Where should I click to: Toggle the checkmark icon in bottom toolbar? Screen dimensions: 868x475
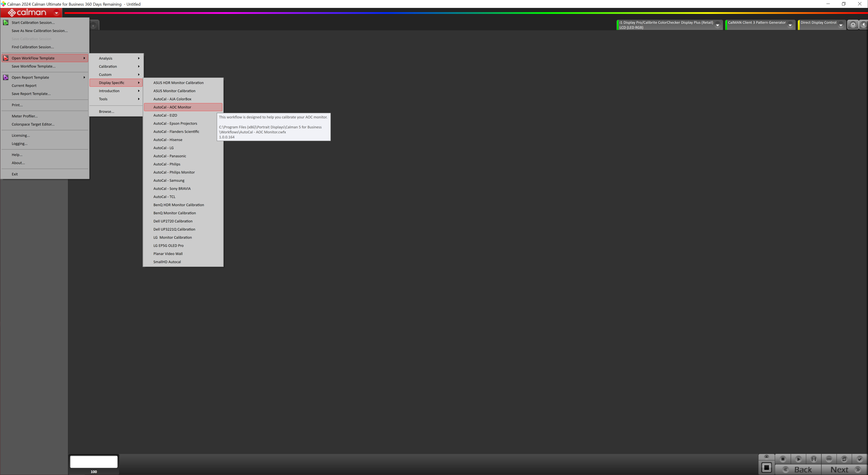click(859, 459)
